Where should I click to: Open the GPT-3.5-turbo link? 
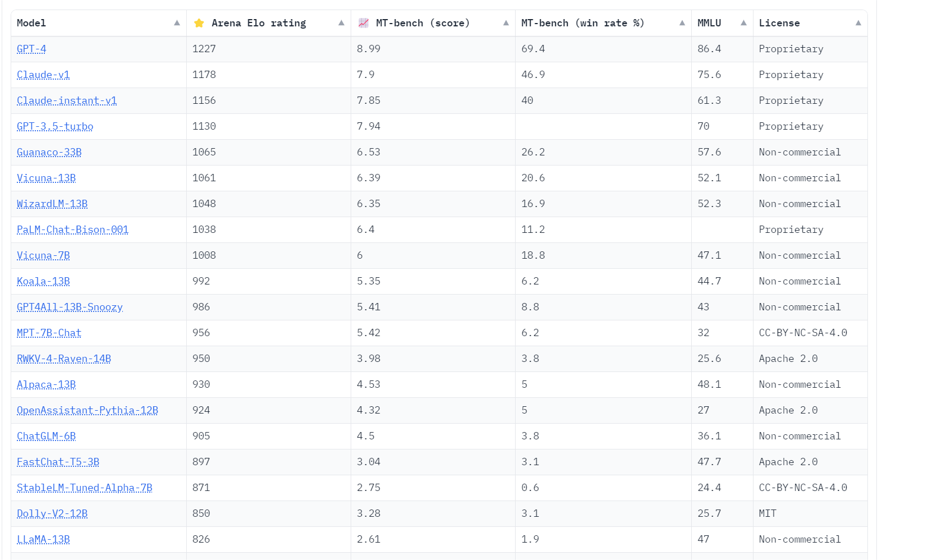click(55, 126)
